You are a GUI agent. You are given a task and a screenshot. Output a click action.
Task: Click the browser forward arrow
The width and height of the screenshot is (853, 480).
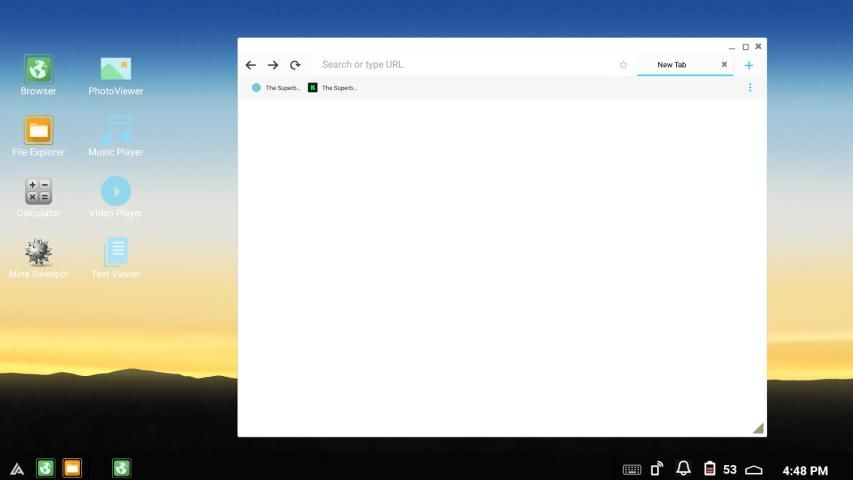pyautogui.click(x=273, y=65)
